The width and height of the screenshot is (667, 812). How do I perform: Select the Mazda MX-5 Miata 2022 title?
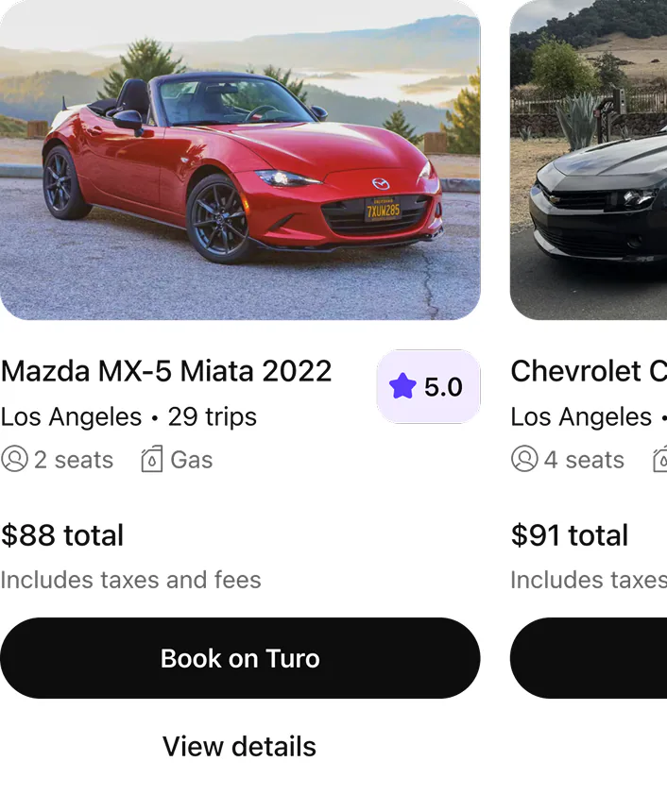[167, 371]
